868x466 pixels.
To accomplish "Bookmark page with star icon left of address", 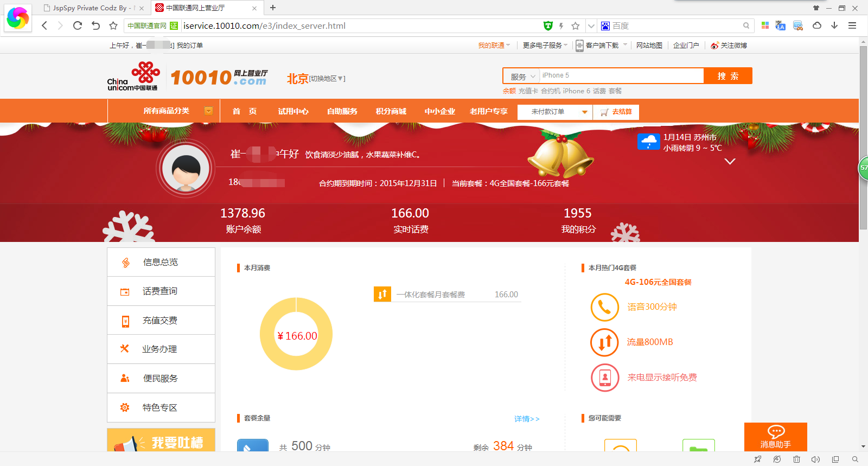I will point(113,25).
